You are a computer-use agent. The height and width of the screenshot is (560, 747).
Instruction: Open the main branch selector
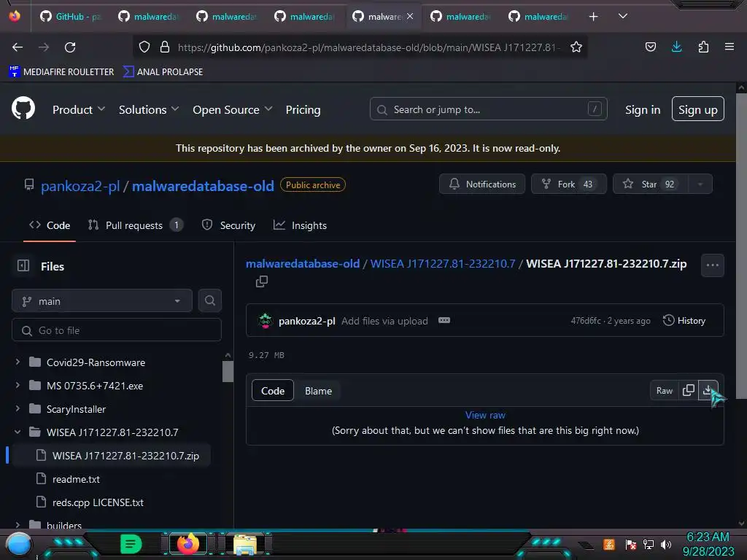coord(102,301)
